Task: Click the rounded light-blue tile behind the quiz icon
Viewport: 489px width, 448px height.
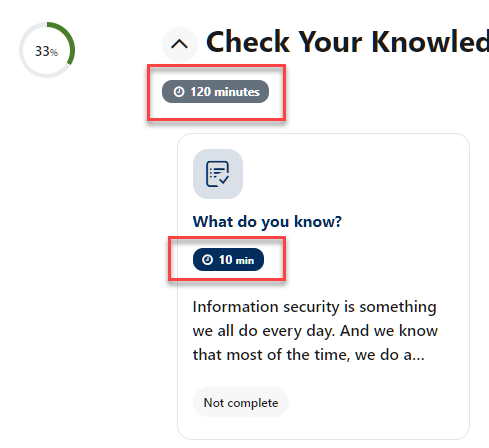Action: [218, 174]
